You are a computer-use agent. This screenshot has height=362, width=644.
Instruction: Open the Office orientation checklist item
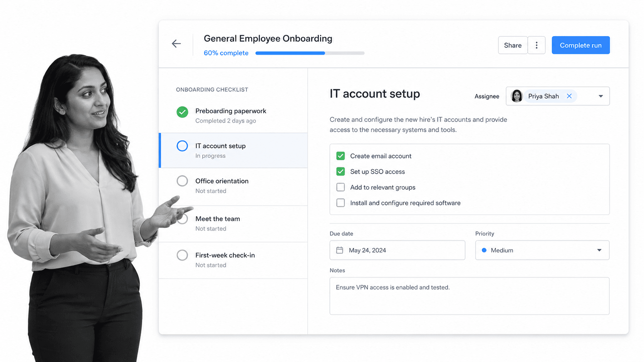[x=233, y=187]
